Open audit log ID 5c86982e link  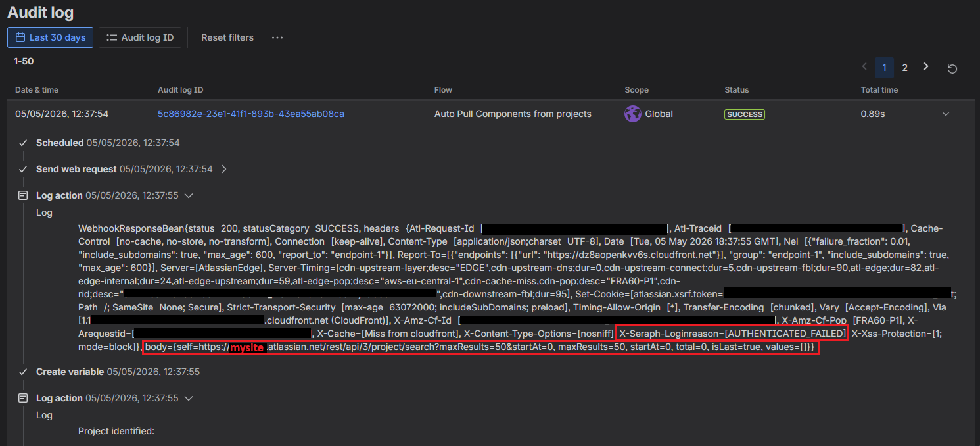click(x=251, y=114)
